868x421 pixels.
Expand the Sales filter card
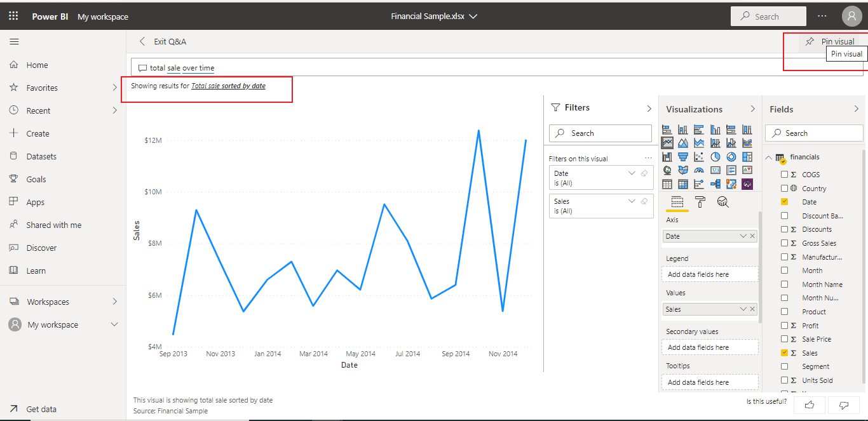pos(632,201)
